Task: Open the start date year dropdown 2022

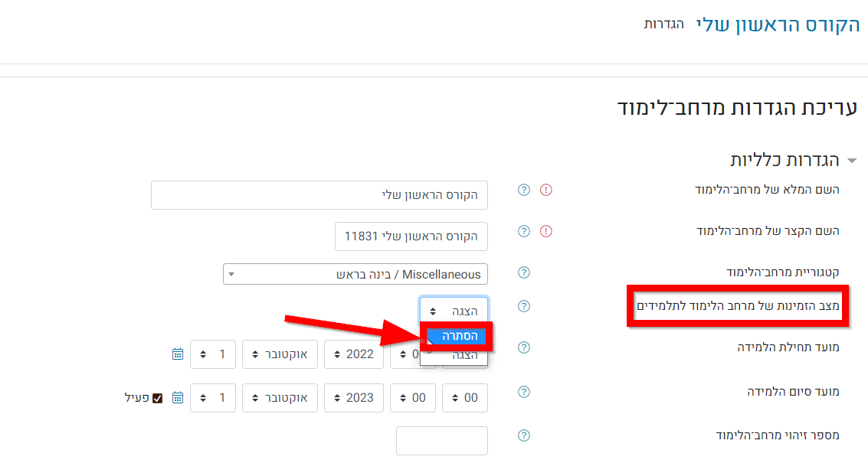Action: tap(354, 354)
